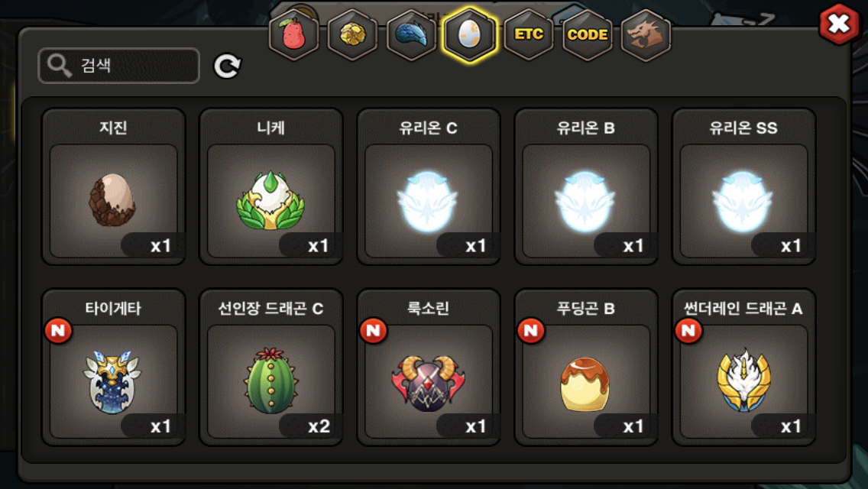Viewport: 868px width, 489px height.
Task: Select the egg inventory tab
Action: point(469,35)
